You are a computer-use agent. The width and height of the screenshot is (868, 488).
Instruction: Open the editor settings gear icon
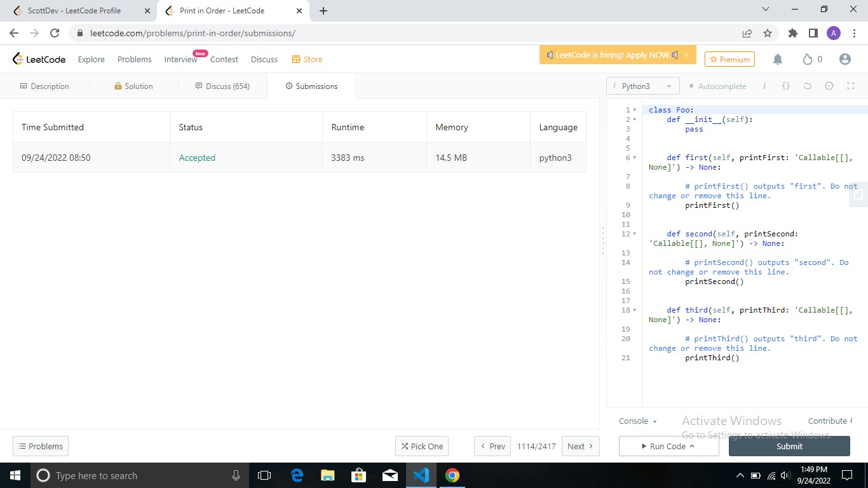click(829, 86)
